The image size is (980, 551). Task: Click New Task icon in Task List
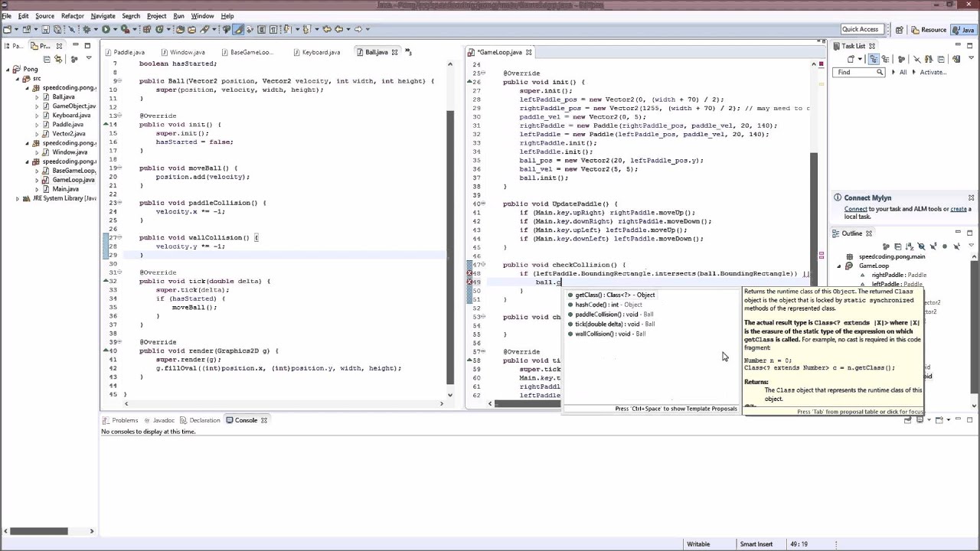coord(851,59)
